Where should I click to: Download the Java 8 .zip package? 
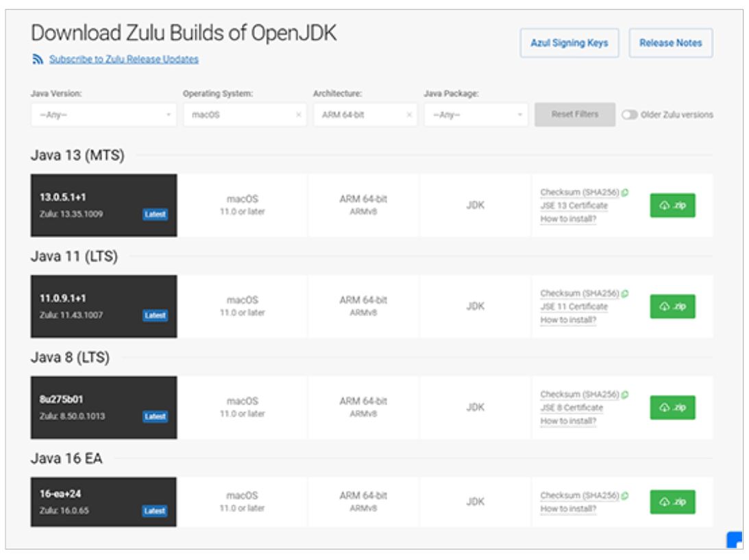pyautogui.click(x=672, y=407)
